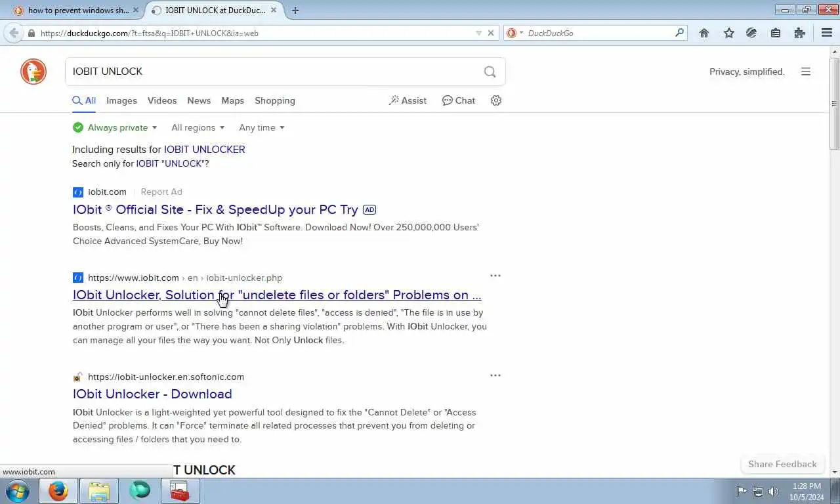Click the Action Center flag tray icon
840x504 pixels.
point(742,491)
